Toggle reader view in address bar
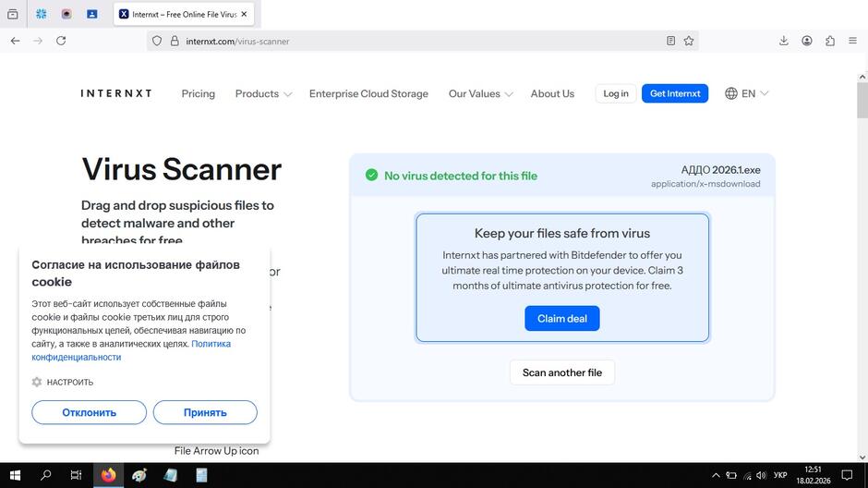The width and height of the screenshot is (868, 488). point(670,41)
